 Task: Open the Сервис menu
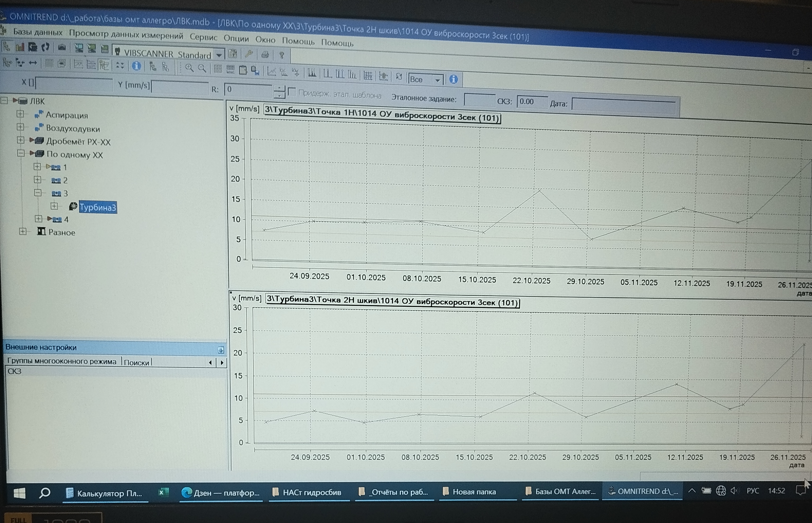[x=203, y=37]
